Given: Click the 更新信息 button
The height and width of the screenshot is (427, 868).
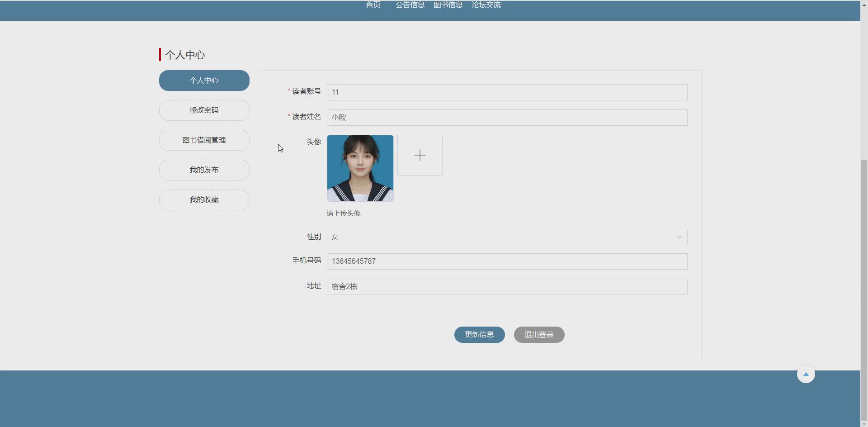Looking at the screenshot, I should tap(479, 335).
